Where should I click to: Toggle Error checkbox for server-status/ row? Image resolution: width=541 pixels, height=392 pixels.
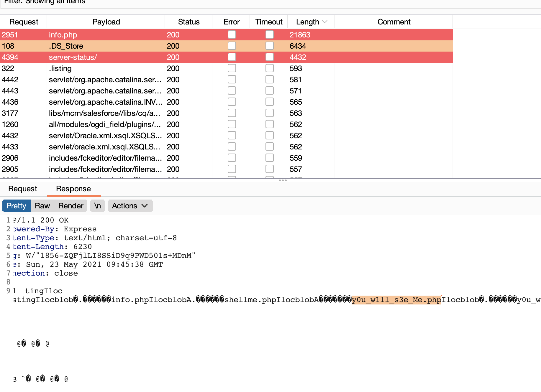point(232,57)
